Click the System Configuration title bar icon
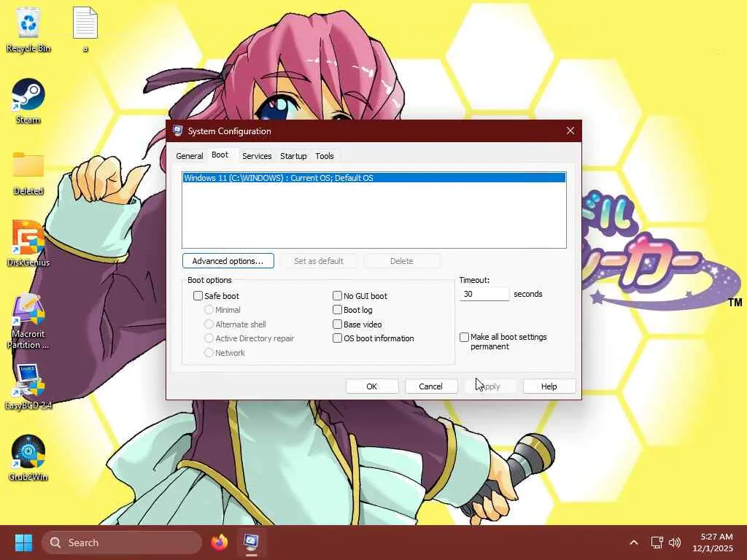 point(178,131)
